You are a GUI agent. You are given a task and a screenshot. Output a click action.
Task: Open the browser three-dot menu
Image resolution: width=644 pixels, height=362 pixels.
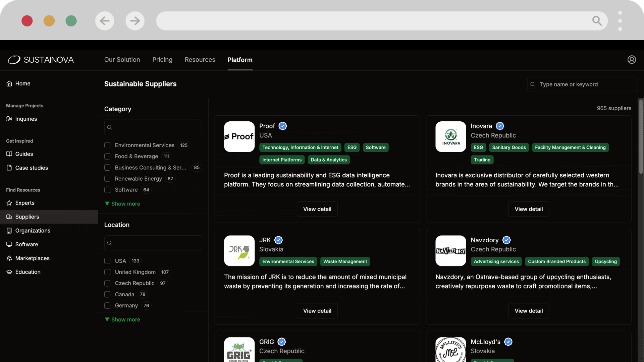[620, 21]
